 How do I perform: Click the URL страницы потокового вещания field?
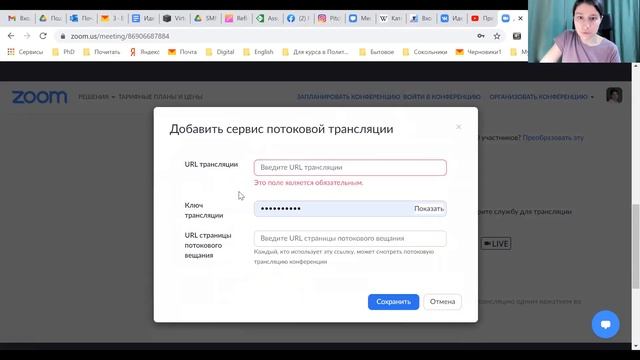click(350, 238)
